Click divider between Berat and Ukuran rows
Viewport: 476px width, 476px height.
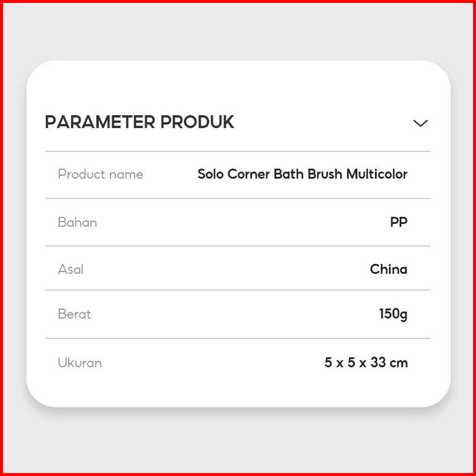coord(237,338)
